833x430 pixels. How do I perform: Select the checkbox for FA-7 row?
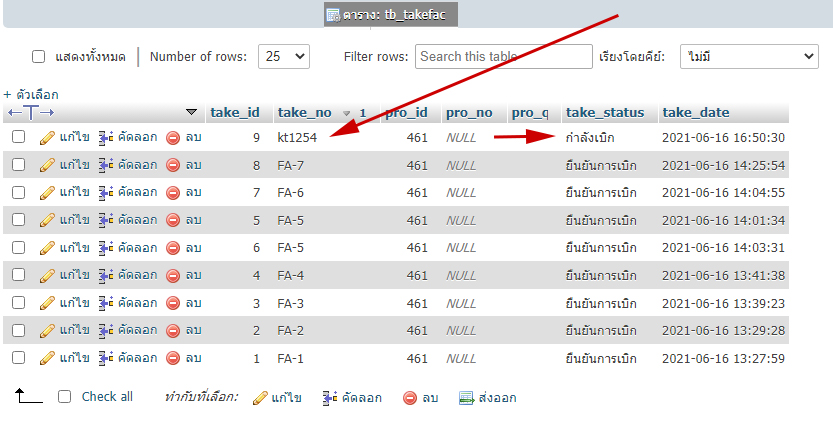click(19, 165)
